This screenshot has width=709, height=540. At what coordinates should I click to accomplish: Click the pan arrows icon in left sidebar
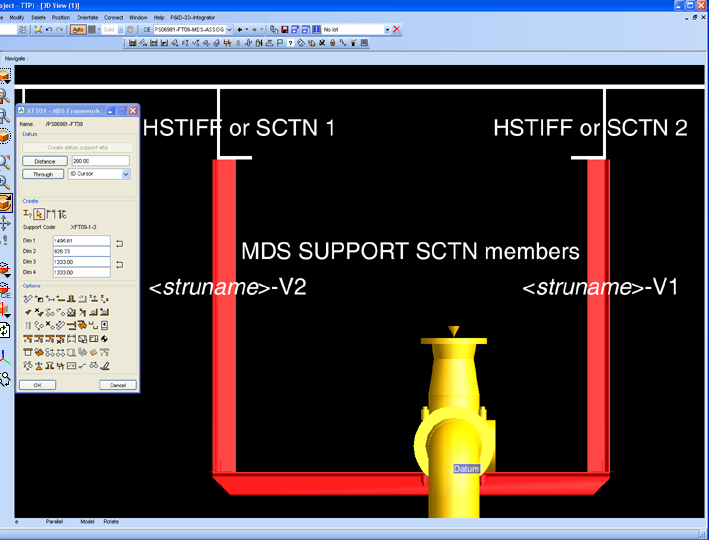tap(5, 224)
